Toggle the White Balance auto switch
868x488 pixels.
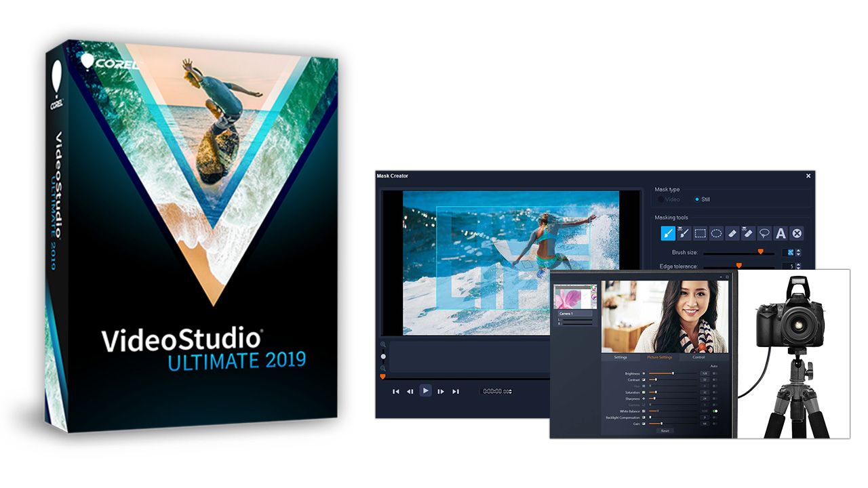coord(715,411)
